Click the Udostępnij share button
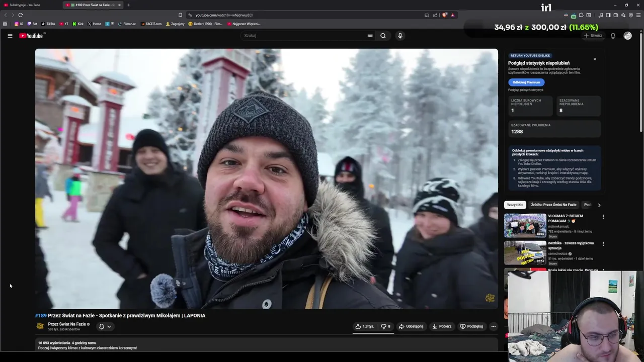The width and height of the screenshot is (644, 362). coord(411,326)
